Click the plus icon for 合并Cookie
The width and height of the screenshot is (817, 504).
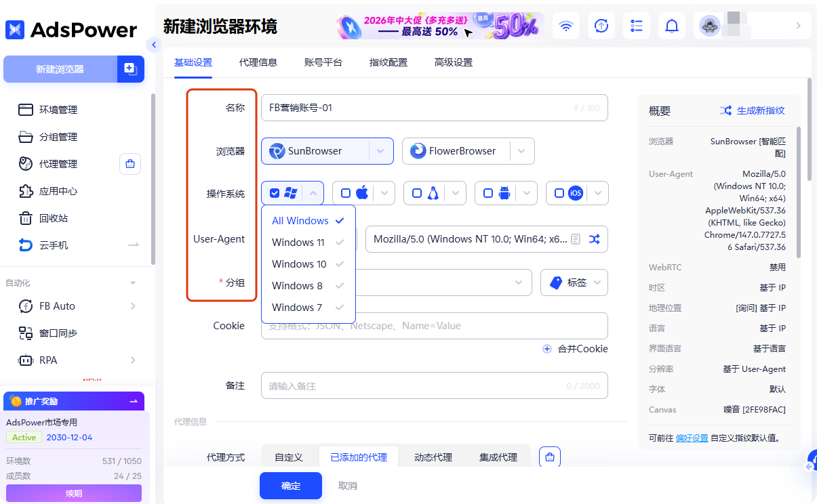pos(547,349)
